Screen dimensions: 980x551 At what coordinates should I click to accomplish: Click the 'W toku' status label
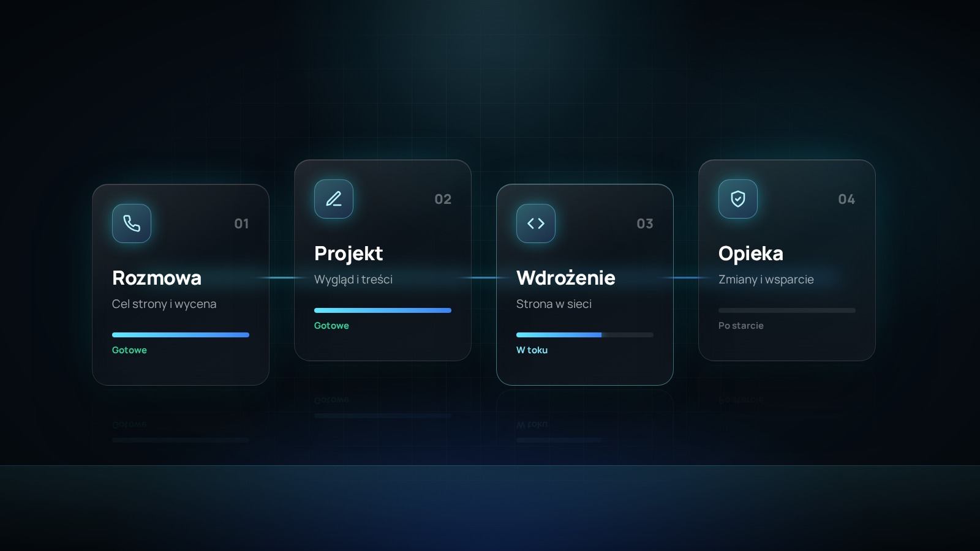532,350
